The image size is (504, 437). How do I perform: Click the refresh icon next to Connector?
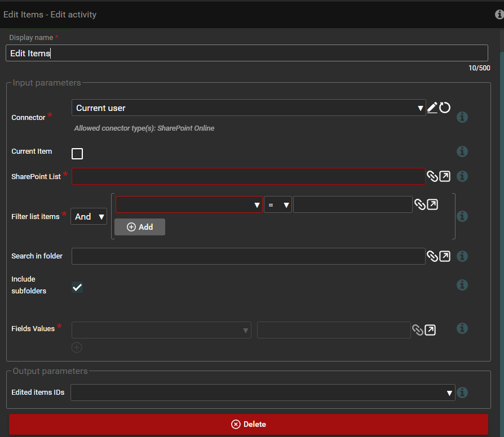point(445,108)
